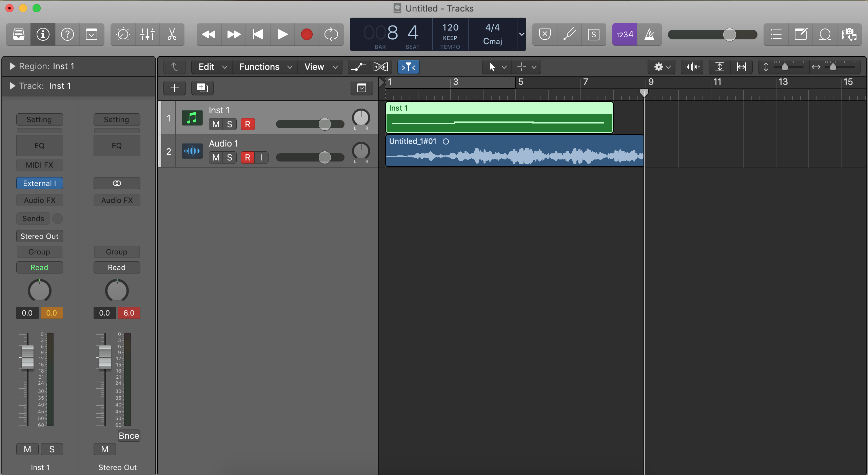Image resolution: width=868 pixels, height=475 pixels.
Task: Open Smart Controls dial icon
Action: coord(123,34)
